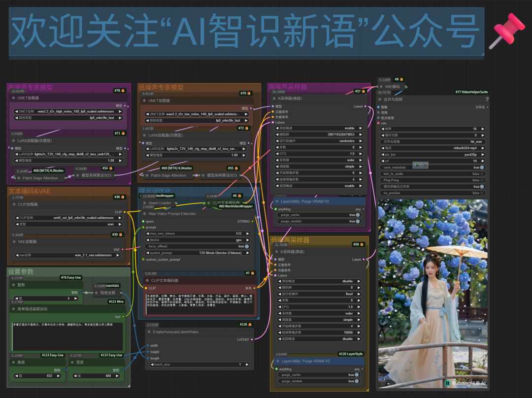The height and width of the screenshot is (398, 532).
Task: Collapse the VAE加载器 node via its title dot
Action: tap(14, 241)
